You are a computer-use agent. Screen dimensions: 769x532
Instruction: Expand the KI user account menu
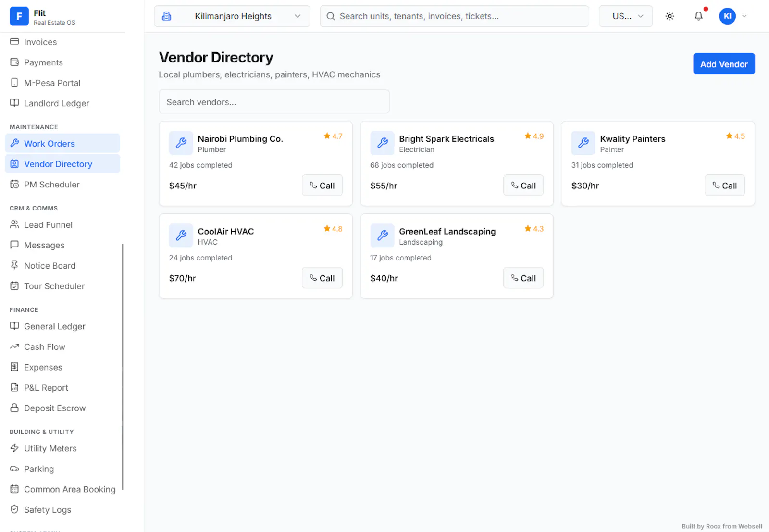[744, 16]
